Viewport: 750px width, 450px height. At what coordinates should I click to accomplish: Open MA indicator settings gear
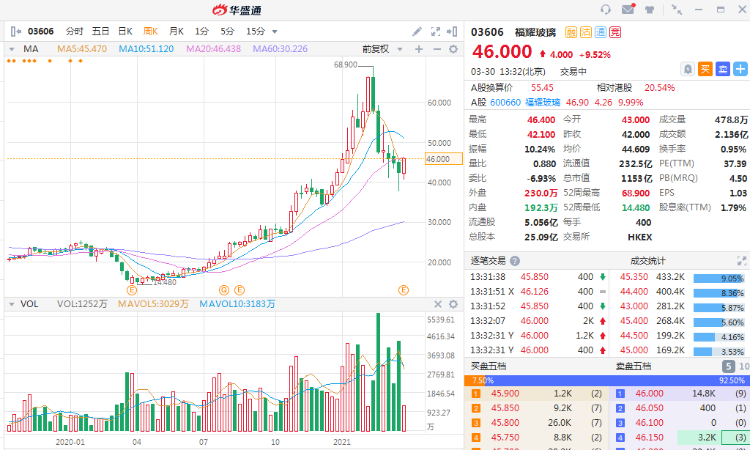pos(453,49)
